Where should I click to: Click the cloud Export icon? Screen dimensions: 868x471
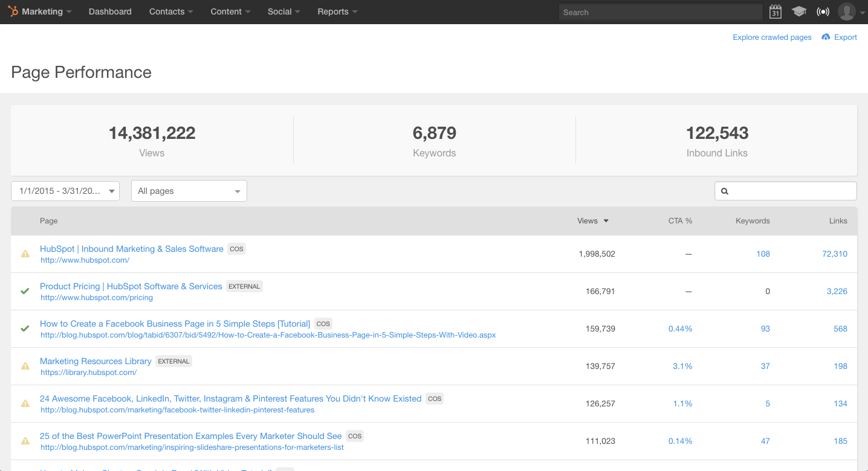coord(826,37)
